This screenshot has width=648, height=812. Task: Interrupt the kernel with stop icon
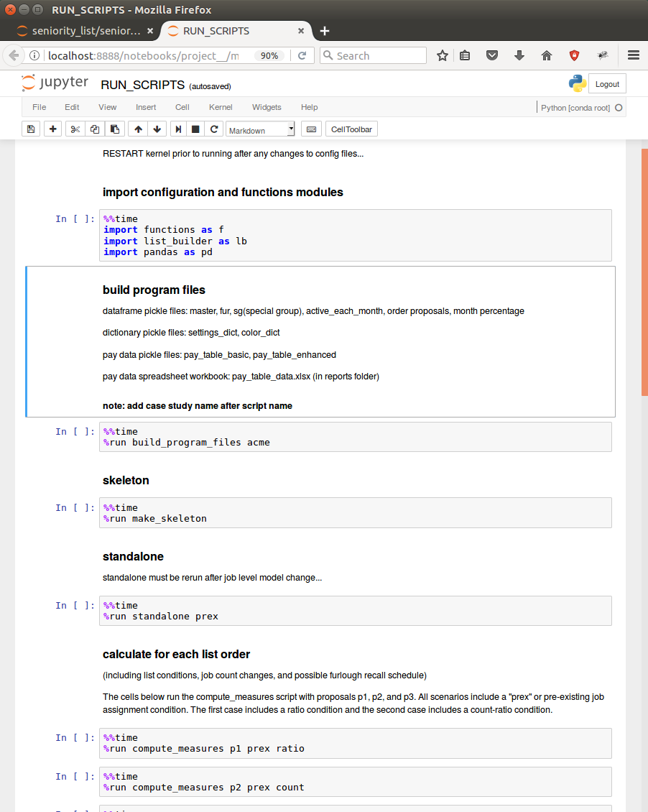coord(195,129)
